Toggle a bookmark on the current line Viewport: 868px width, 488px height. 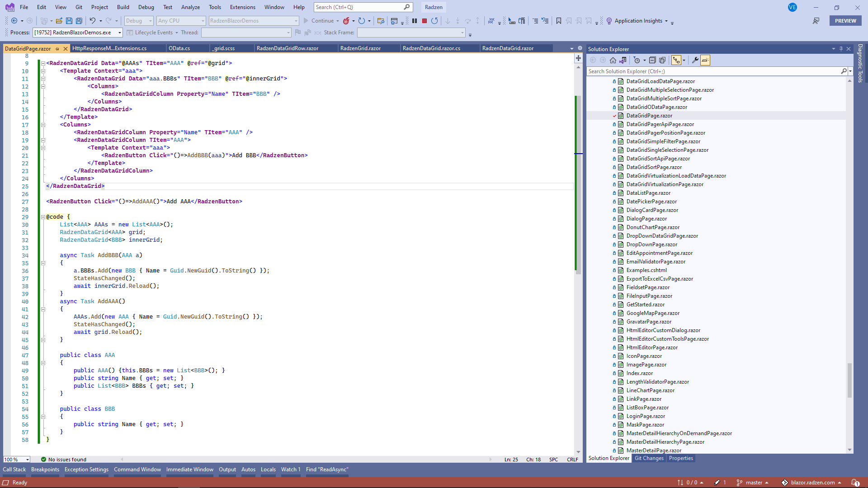coord(558,21)
